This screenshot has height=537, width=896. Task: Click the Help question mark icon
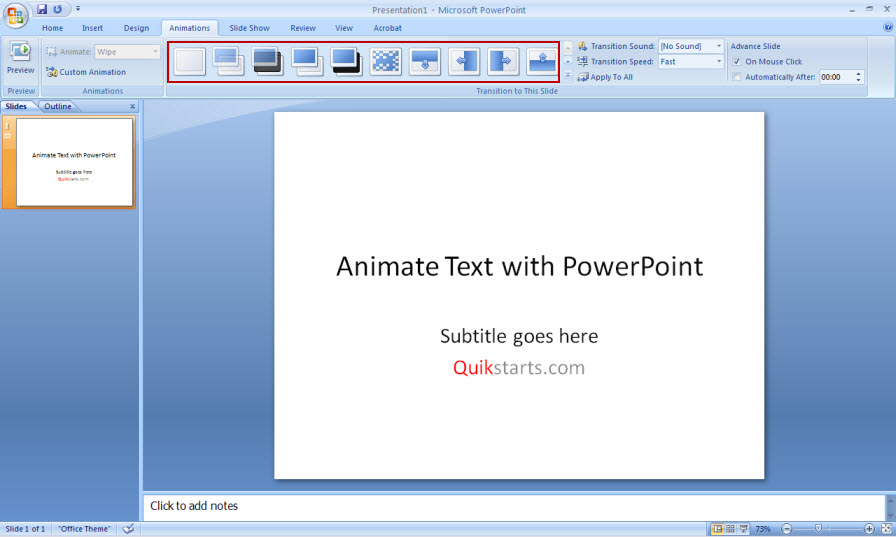pyautogui.click(x=887, y=27)
